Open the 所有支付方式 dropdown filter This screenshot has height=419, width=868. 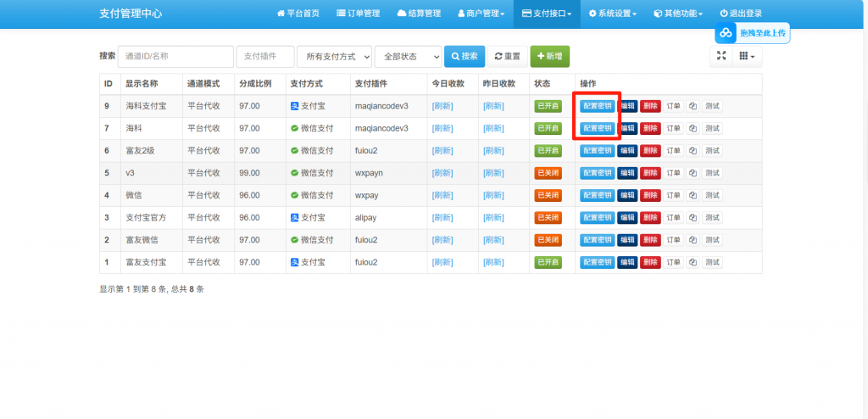334,56
